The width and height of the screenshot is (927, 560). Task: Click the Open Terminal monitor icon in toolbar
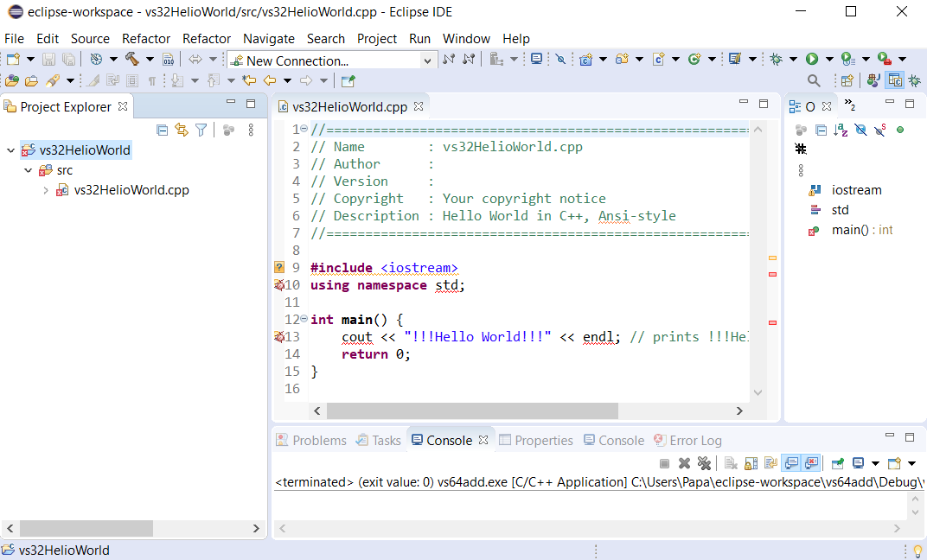536,59
